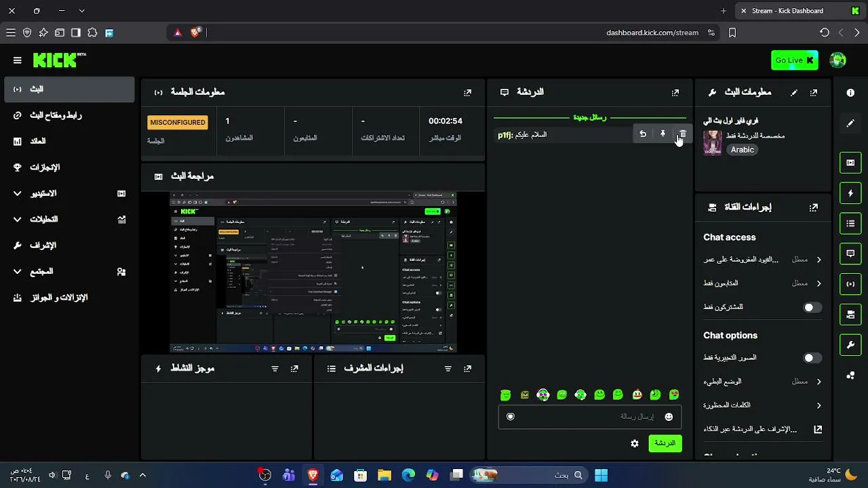Select البث in the sidebar
Viewport: 868px width, 488px height.
pyautogui.click(x=69, y=89)
